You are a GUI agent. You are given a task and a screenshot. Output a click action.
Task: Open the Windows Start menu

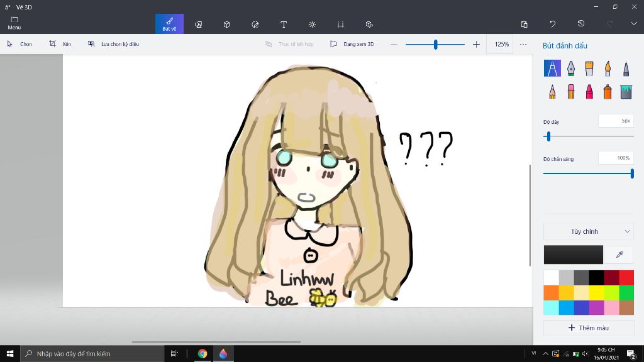[10, 353]
